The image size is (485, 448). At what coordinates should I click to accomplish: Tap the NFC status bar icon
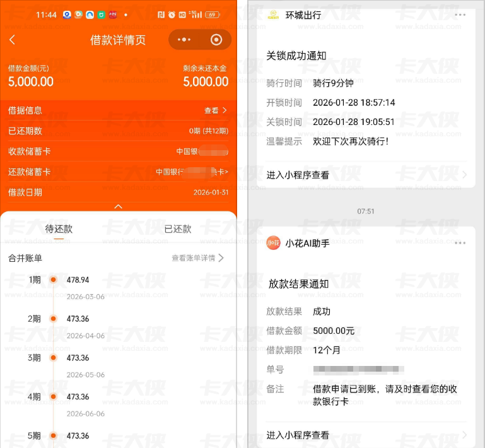pyautogui.click(x=161, y=15)
